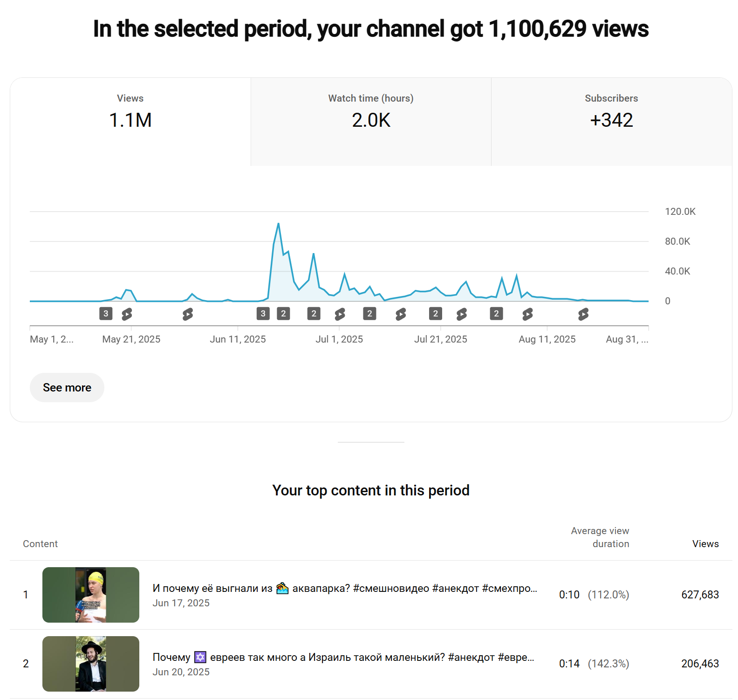The height and width of the screenshot is (700, 738).
Task: Open the аквапарка video title link
Action: point(345,589)
